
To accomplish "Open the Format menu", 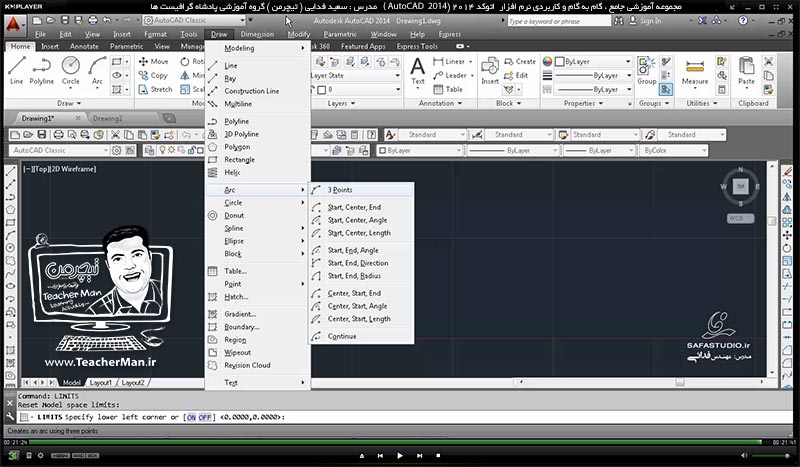I will (156, 34).
